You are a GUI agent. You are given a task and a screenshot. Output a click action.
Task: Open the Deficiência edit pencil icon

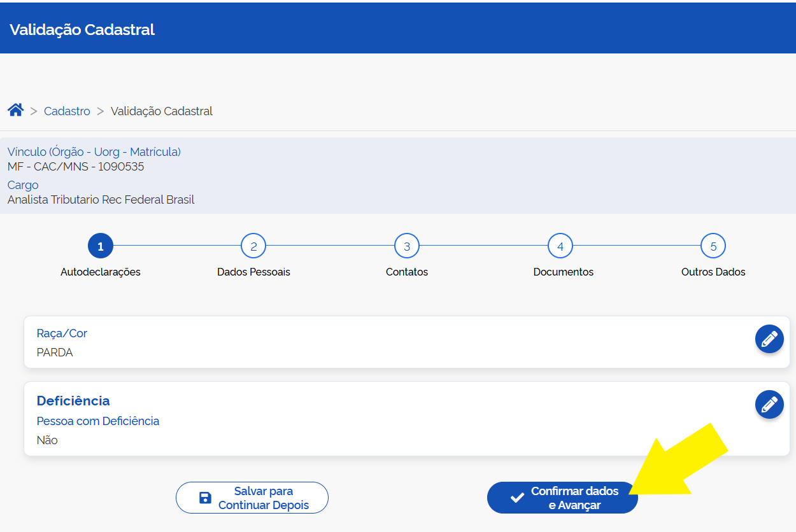click(x=769, y=404)
